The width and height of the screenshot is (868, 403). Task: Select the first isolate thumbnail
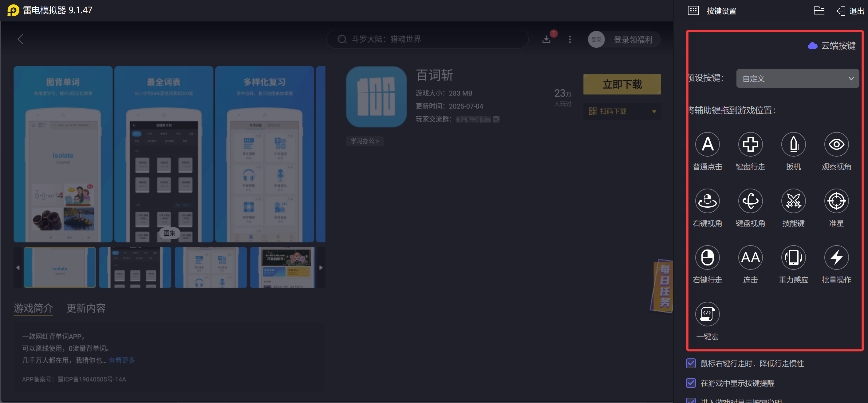pos(60,267)
